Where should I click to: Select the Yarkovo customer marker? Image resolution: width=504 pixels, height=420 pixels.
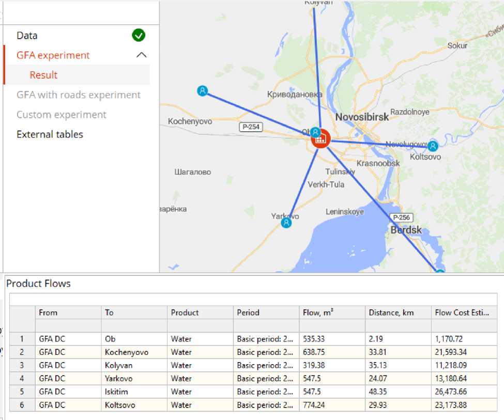[x=286, y=223]
